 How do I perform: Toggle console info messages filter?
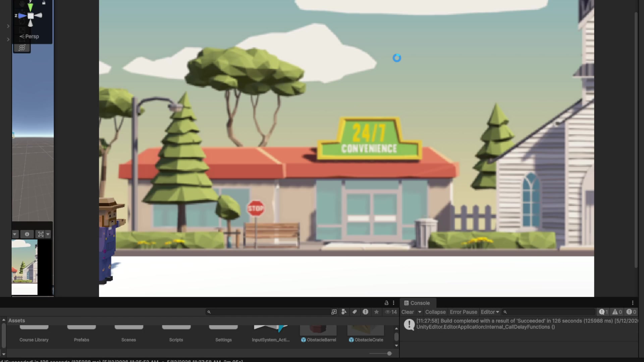(603, 312)
